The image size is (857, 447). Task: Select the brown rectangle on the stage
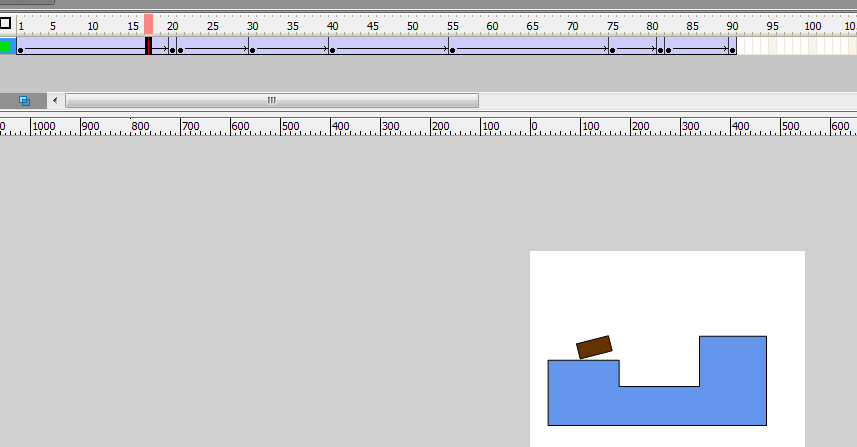(x=594, y=347)
